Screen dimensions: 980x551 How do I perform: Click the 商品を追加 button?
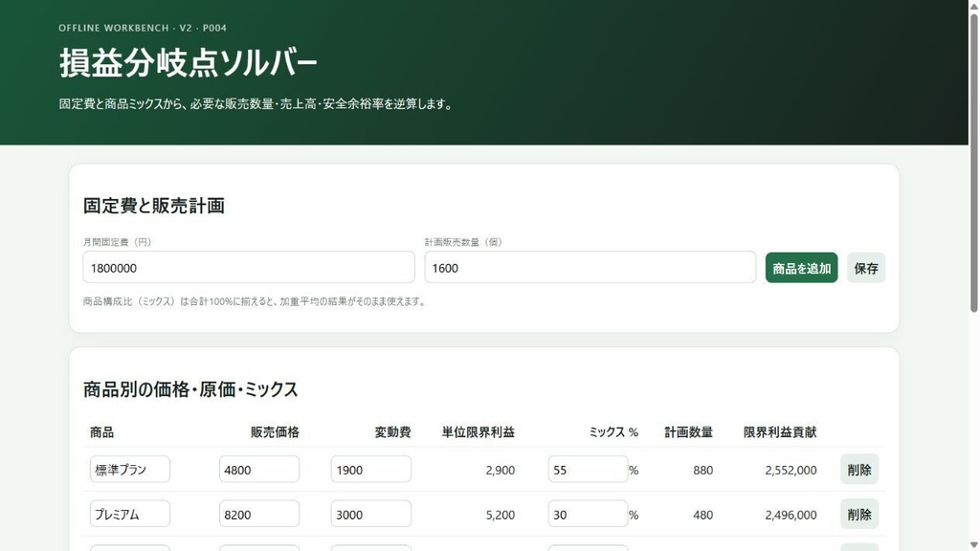(x=801, y=268)
